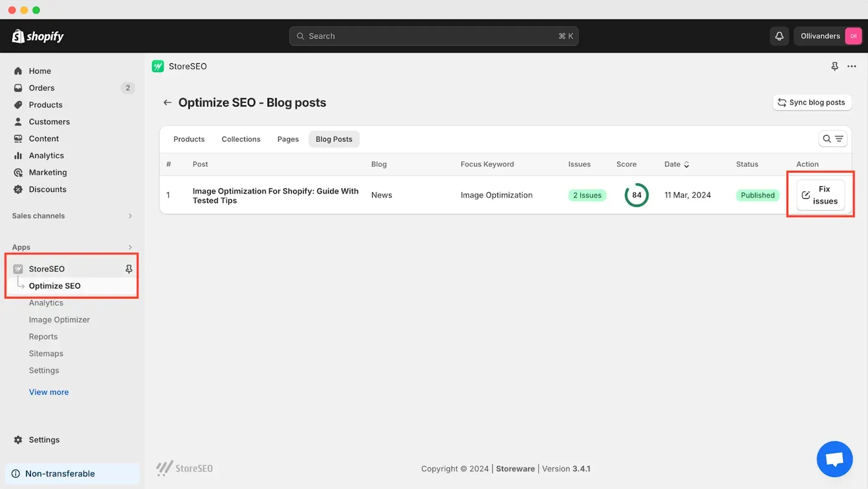Open search and filter control
The width and height of the screenshot is (868, 489).
coord(833,139)
